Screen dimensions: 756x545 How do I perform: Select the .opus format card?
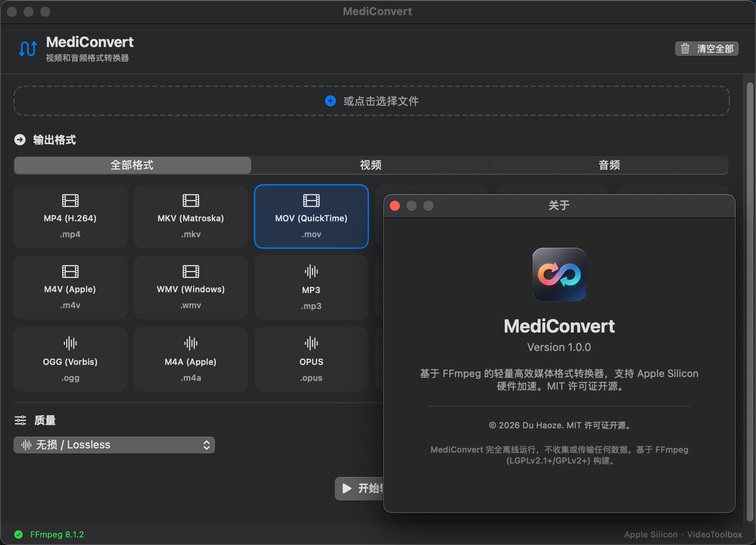click(x=311, y=359)
